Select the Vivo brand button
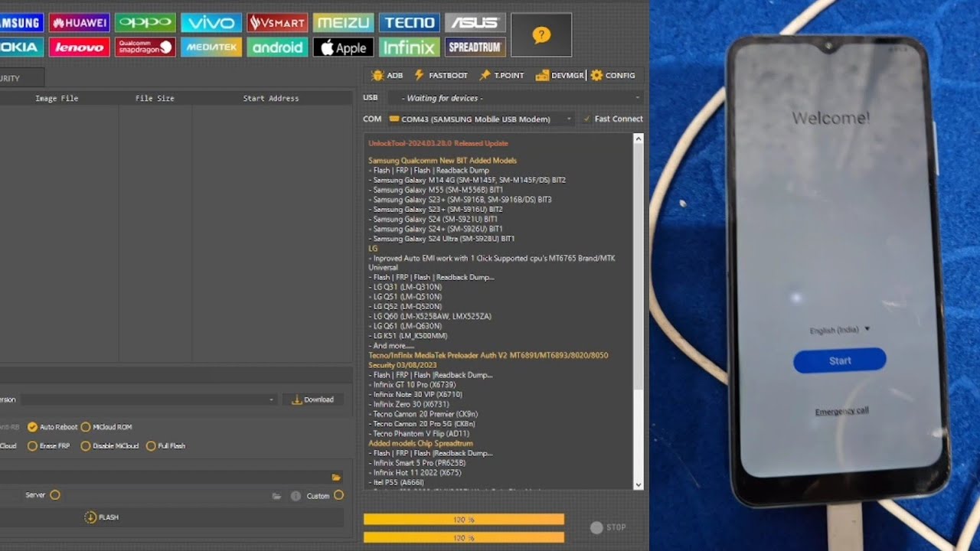Screen dimensions: 980x551 pyautogui.click(x=211, y=22)
